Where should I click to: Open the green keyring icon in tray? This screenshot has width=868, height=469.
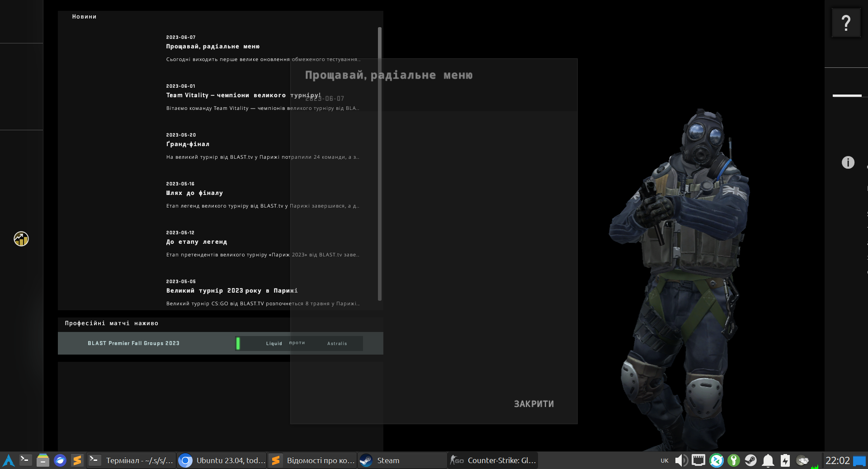pyautogui.click(x=733, y=460)
